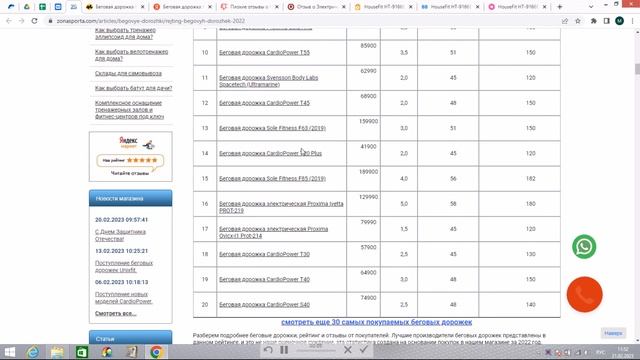Go back with the browser back arrow
640x360 pixels.
(9, 20)
